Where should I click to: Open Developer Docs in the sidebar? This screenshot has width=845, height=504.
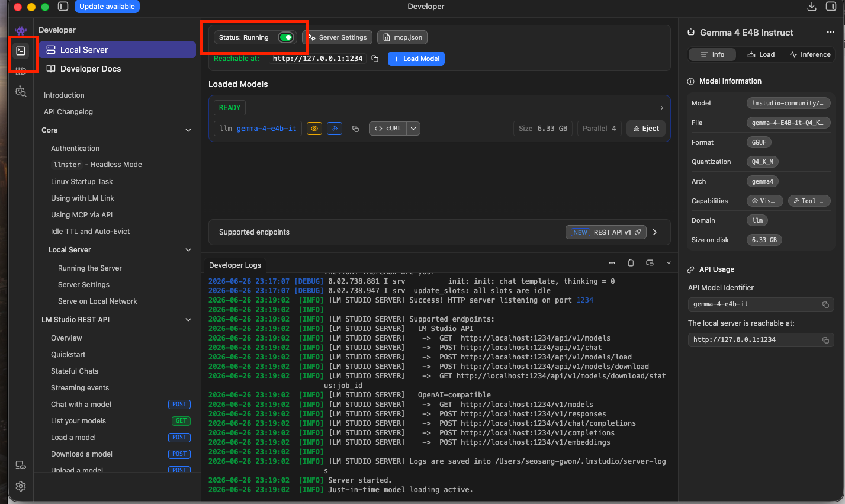[x=117, y=69]
